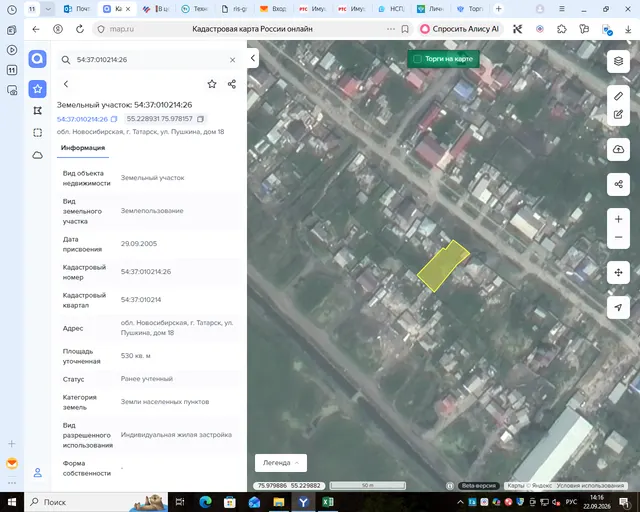Expand the tab group dropdown arrow
Viewport: 640px width, 512px height.
tap(48, 9)
